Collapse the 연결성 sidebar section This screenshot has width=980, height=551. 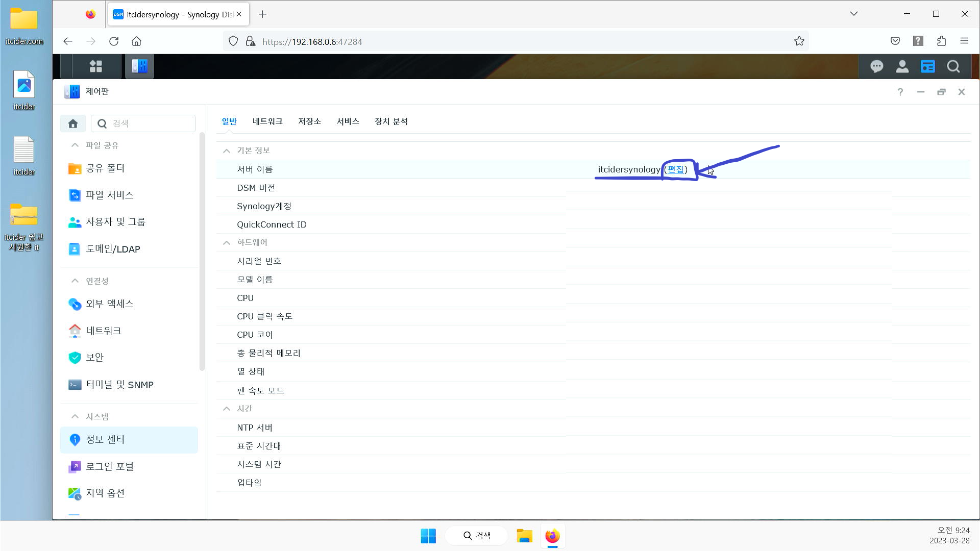coord(75,281)
